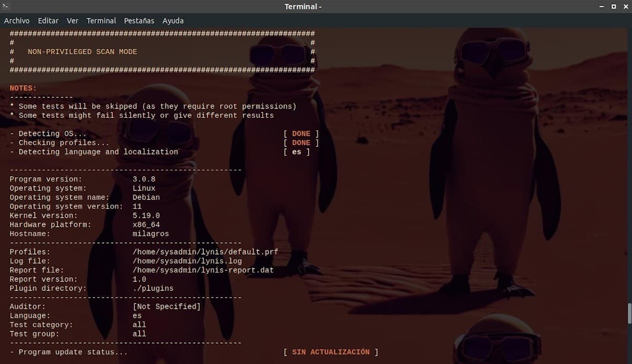Open the Ver menu

[x=73, y=21]
